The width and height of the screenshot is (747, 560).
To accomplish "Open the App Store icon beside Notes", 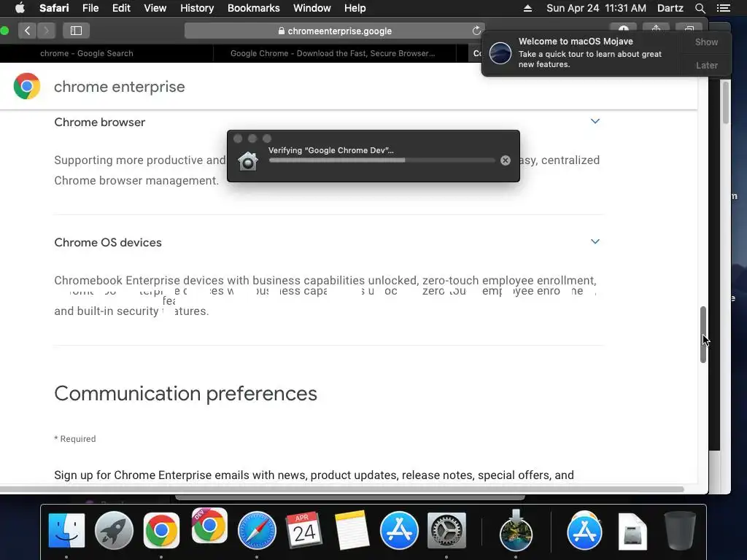I will (x=399, y=530).
